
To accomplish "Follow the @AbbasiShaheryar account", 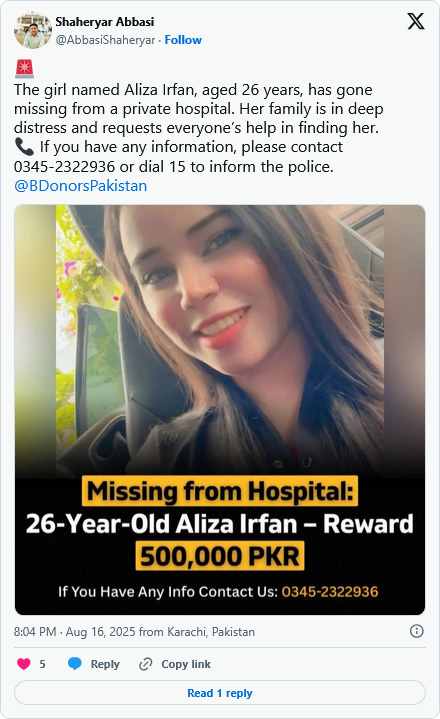I will point(183,40).
